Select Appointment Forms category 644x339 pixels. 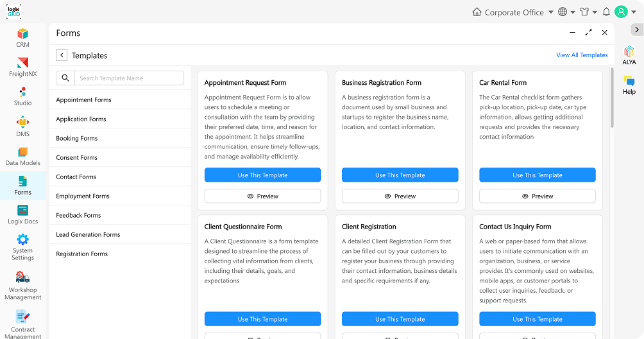[x=83, y=100]
